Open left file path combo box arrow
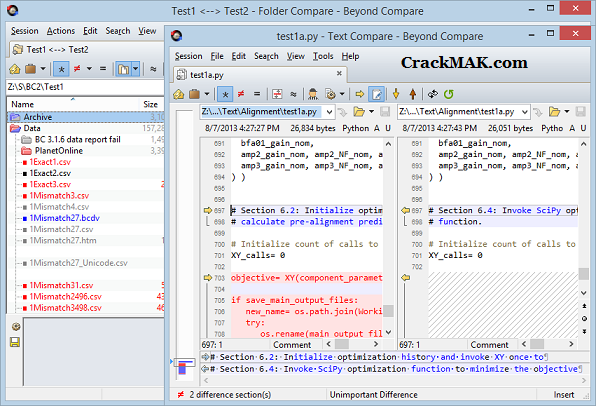The width and height of the screenshot is (596, 406). 329,112
